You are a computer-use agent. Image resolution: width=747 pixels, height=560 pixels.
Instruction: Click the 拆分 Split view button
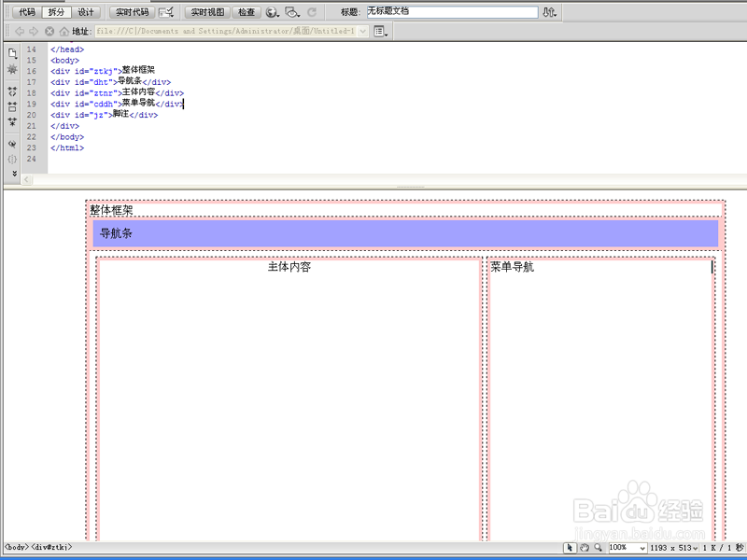pos(54,12)
